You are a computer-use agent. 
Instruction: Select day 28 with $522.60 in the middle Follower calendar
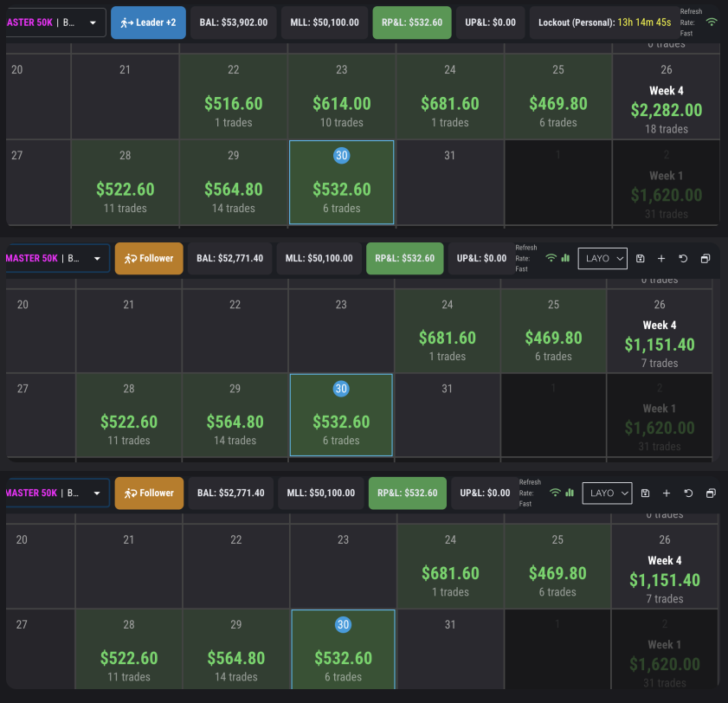click(129, 415)
